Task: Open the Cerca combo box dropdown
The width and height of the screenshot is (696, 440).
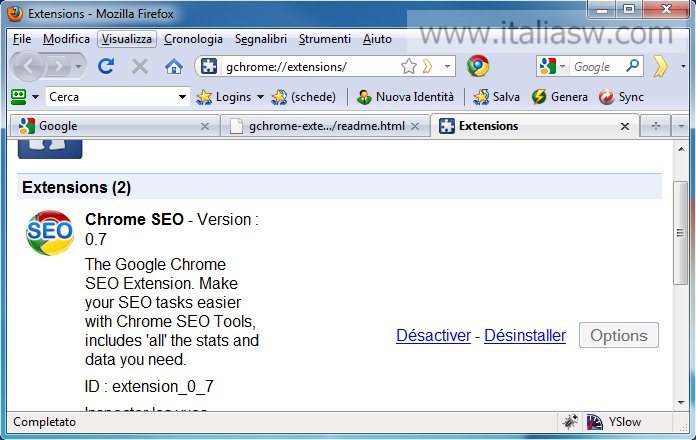Action: [x=182, y=97]
